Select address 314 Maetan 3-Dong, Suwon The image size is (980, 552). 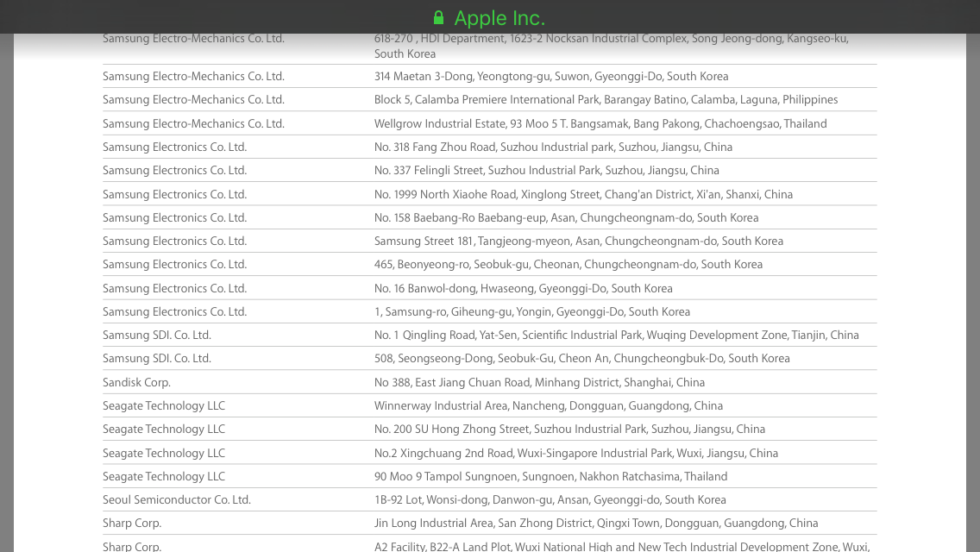[x=551, y=76]
